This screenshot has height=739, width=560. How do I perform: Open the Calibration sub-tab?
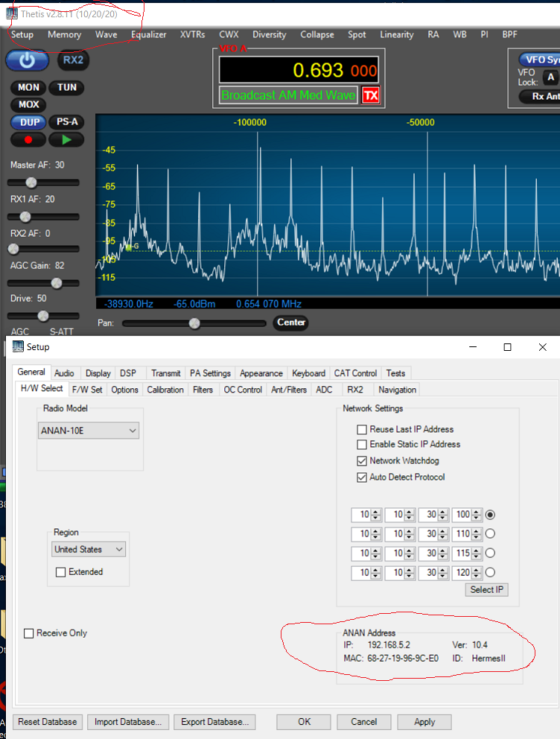tap(165, 390)
